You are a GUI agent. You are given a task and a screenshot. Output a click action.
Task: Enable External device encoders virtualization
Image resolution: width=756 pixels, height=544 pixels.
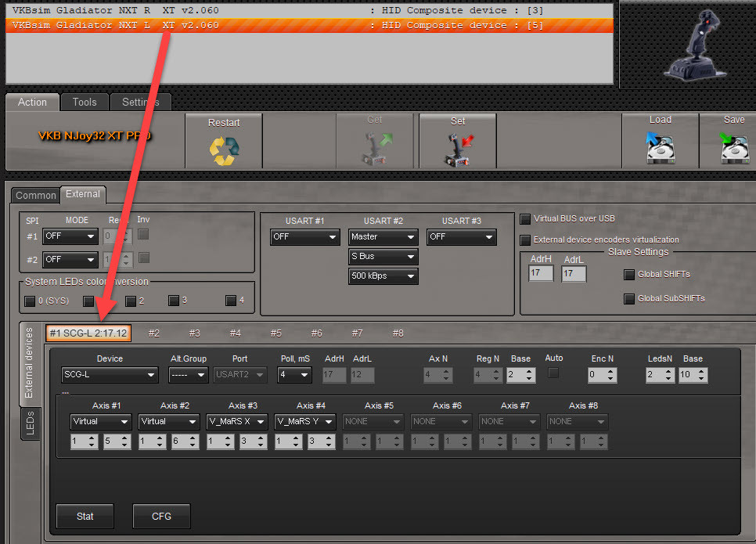click(x=526, y=240)
